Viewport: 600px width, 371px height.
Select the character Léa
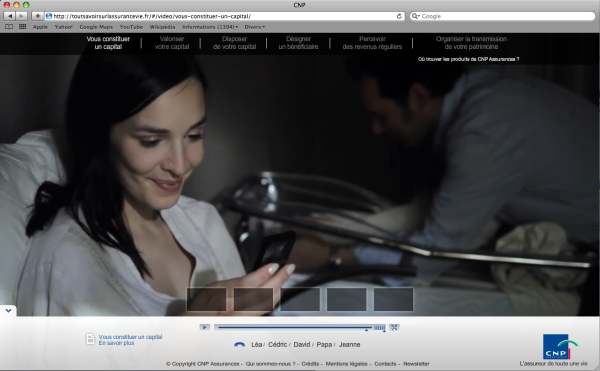pyautogui.click(x=256, y=345)
